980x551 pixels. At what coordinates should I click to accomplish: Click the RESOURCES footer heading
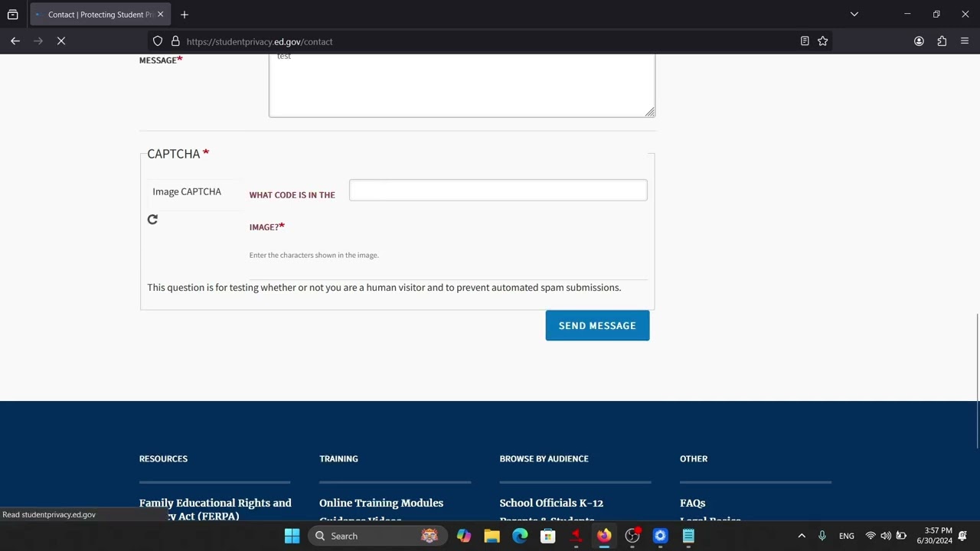click(163, 458)
